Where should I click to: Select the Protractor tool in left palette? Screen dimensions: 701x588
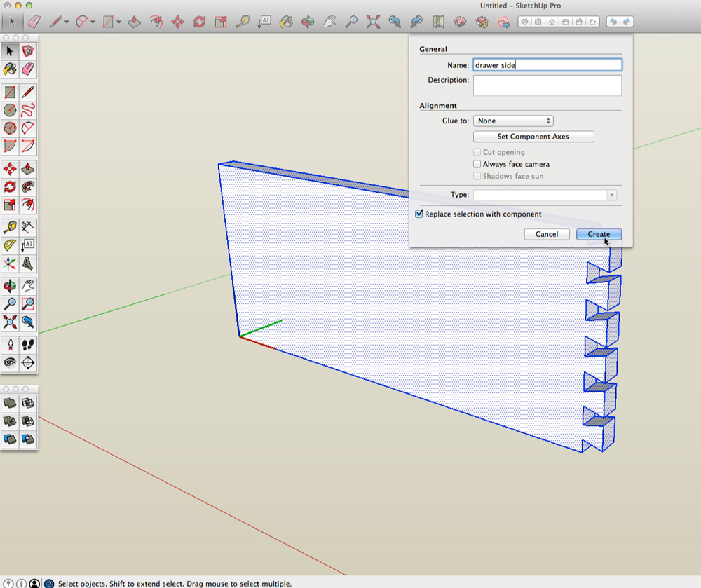(10, 245)
